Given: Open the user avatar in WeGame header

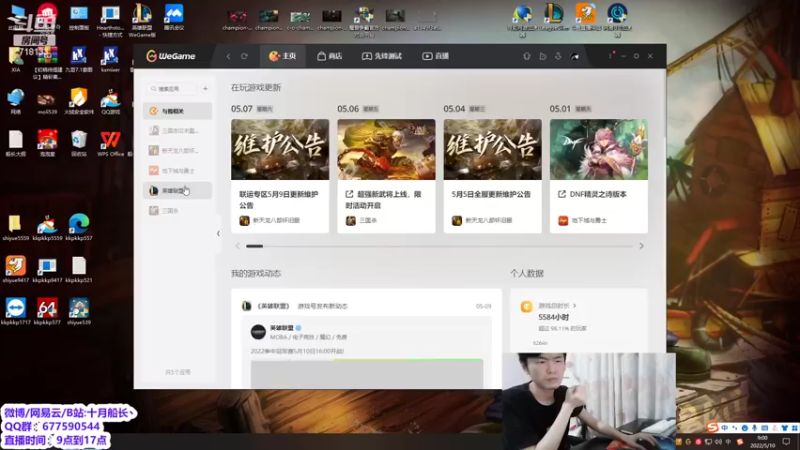Looking at the screenshot, I should click(x=574, y=56).
